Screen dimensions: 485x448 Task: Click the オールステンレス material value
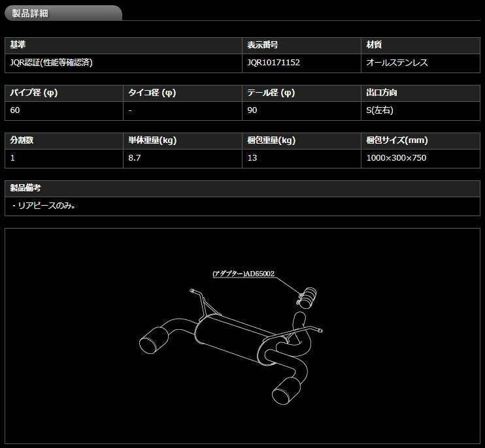tap(397, 63)
